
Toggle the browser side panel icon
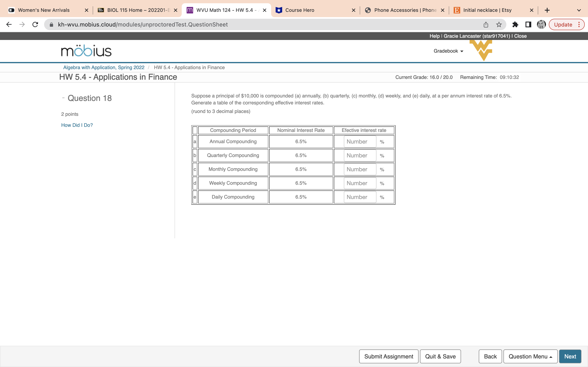click(x=528, y=24)
